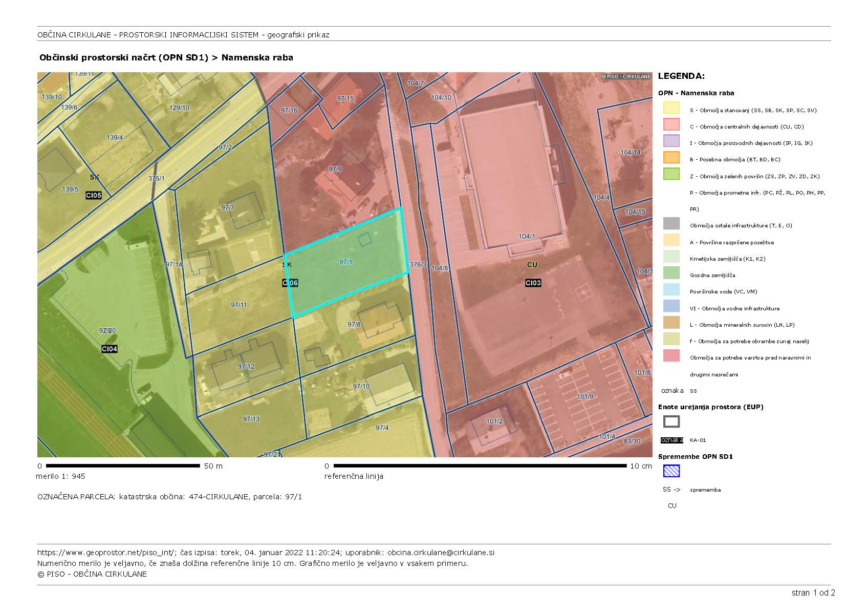Click parcel label 129/10 on the map
This screenshot has height=614, width=868.
[x=179, y=108]
